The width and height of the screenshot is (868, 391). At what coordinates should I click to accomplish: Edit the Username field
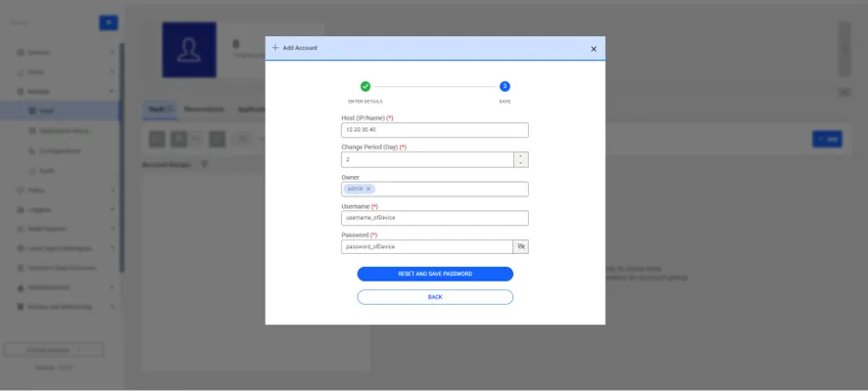click(435, 218)
